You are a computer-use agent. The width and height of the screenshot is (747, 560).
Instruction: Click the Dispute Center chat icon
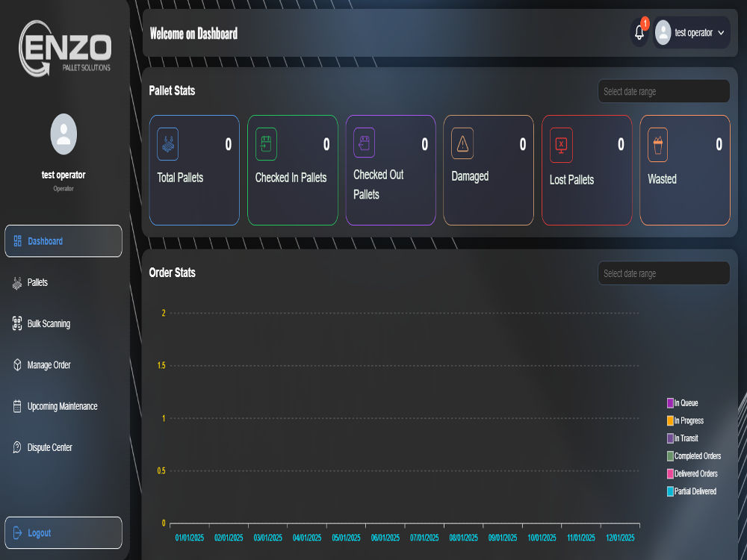pos(17,447)
